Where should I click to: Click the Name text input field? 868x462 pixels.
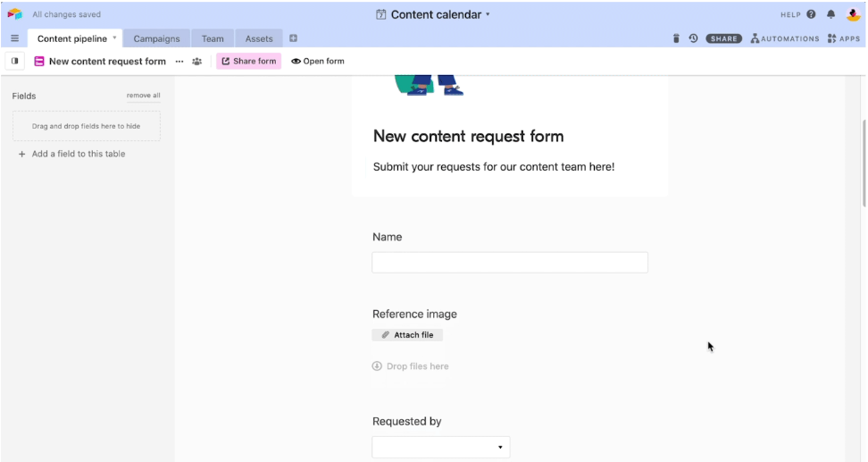[x=510, y=263]
